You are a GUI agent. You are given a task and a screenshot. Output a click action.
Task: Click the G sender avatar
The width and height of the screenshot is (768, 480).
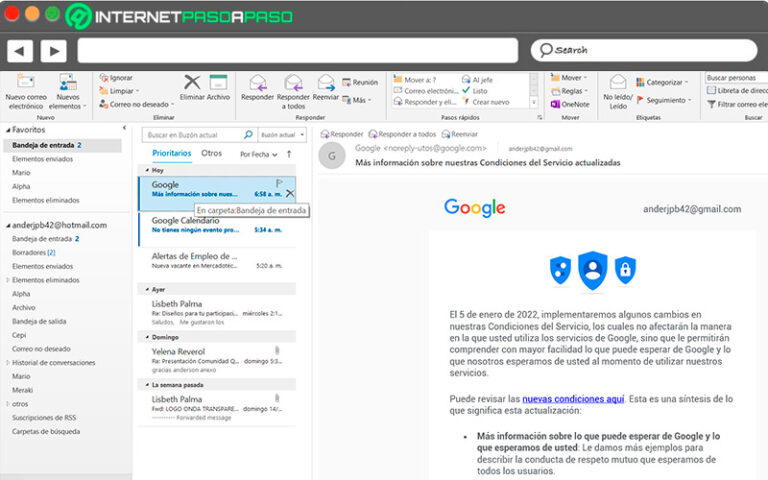click(332, 156)
